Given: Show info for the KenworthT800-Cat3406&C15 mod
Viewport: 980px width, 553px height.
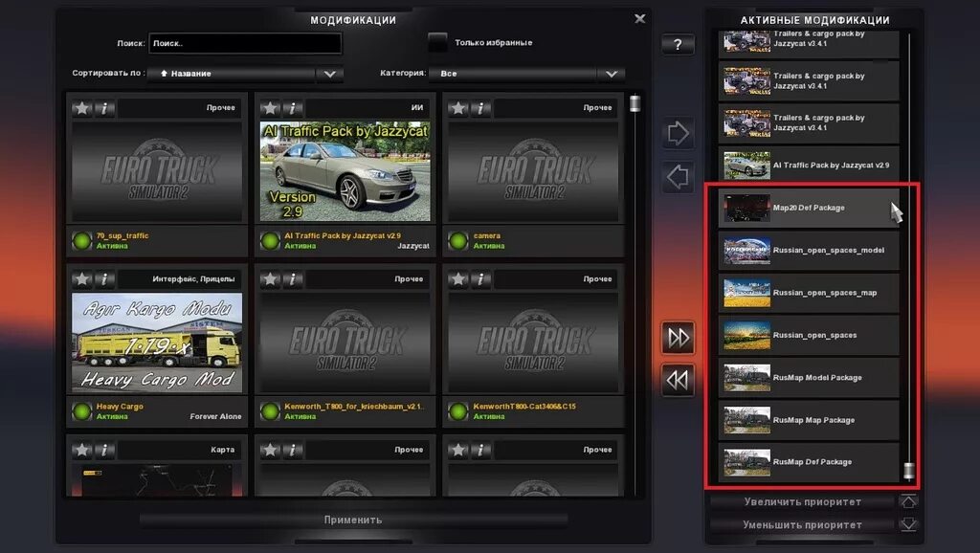Looking at the screenshot, I should point(480,278).
